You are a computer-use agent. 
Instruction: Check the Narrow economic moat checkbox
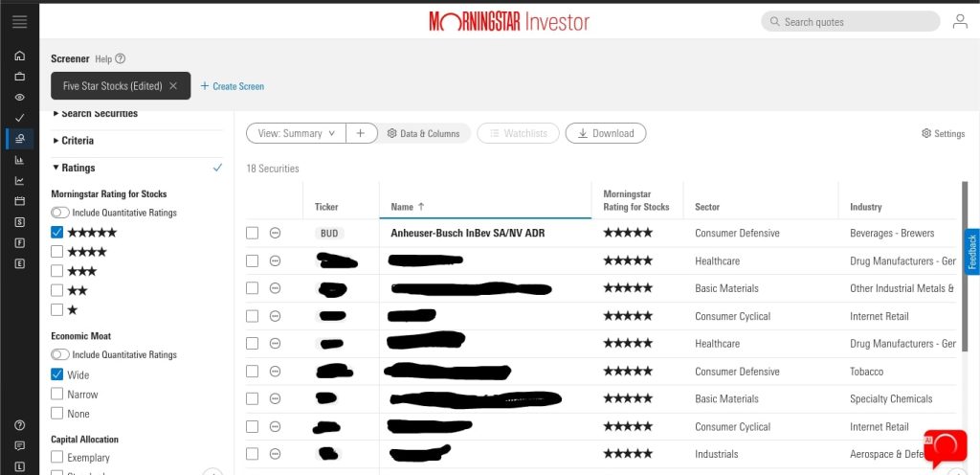tap(56, 394)
